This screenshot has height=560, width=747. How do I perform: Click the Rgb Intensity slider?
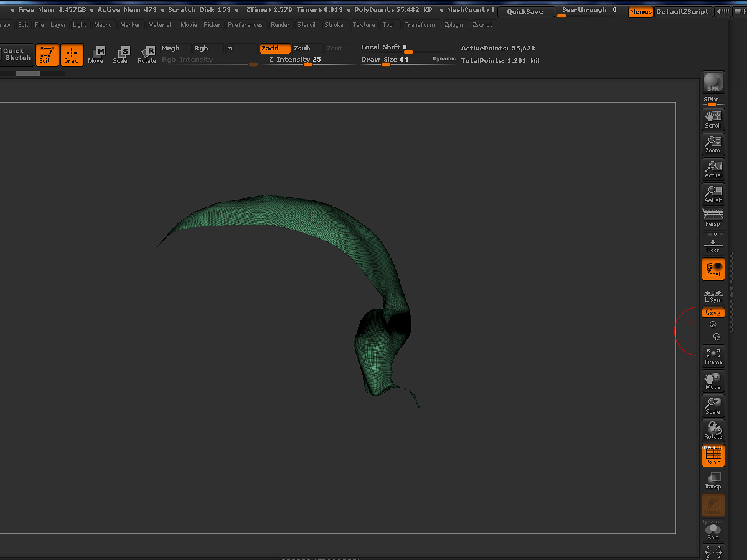point(209,60)
